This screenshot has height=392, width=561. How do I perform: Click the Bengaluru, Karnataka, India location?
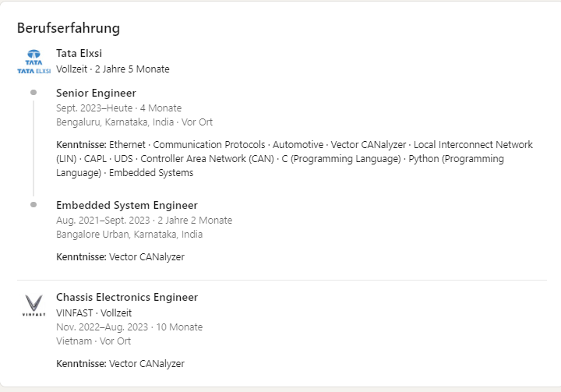point(115,122)
